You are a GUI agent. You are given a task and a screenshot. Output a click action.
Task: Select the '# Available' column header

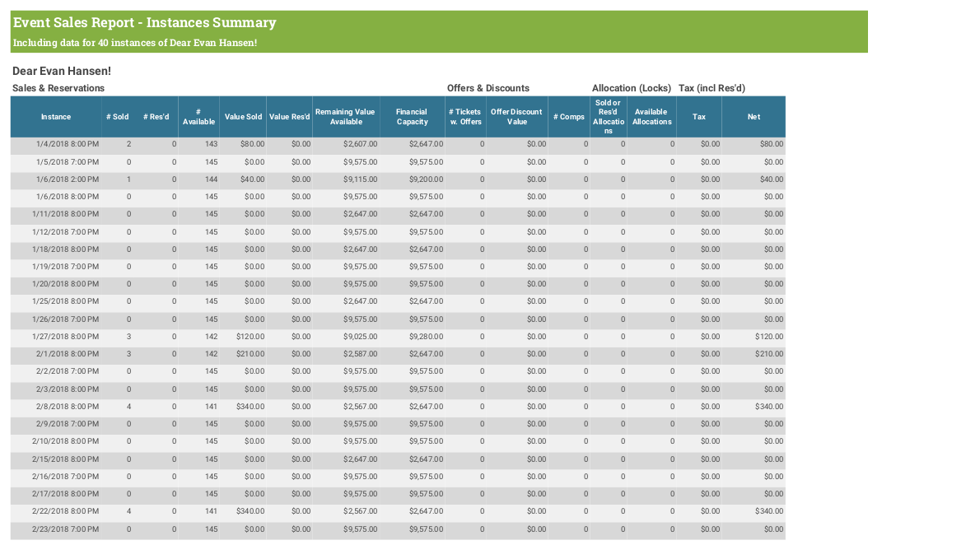click(198, 117)
